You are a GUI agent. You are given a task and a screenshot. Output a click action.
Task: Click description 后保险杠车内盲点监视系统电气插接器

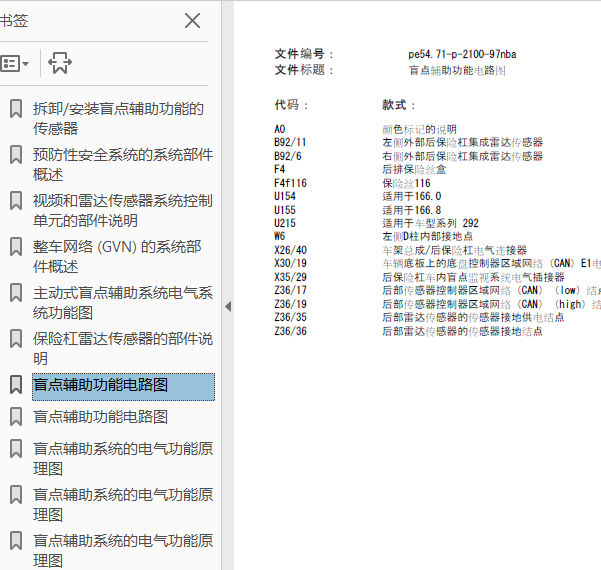473,277
